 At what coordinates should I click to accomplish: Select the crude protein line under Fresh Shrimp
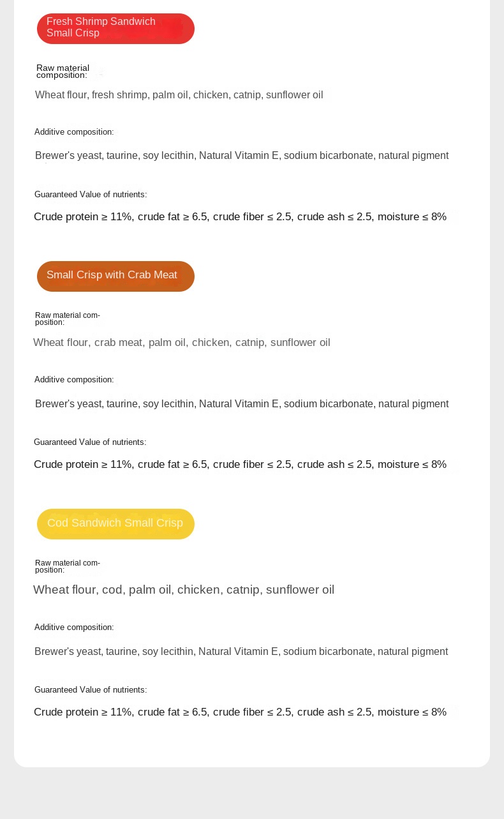240,217
